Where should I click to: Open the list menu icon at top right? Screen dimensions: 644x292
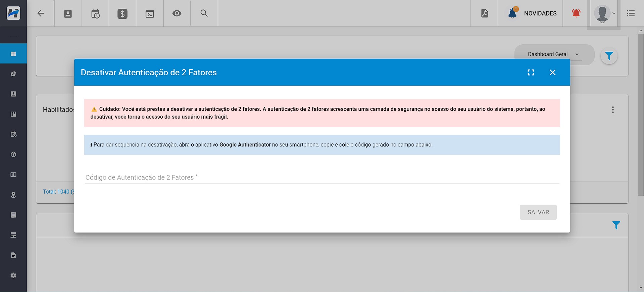click(x=631, y=13)
